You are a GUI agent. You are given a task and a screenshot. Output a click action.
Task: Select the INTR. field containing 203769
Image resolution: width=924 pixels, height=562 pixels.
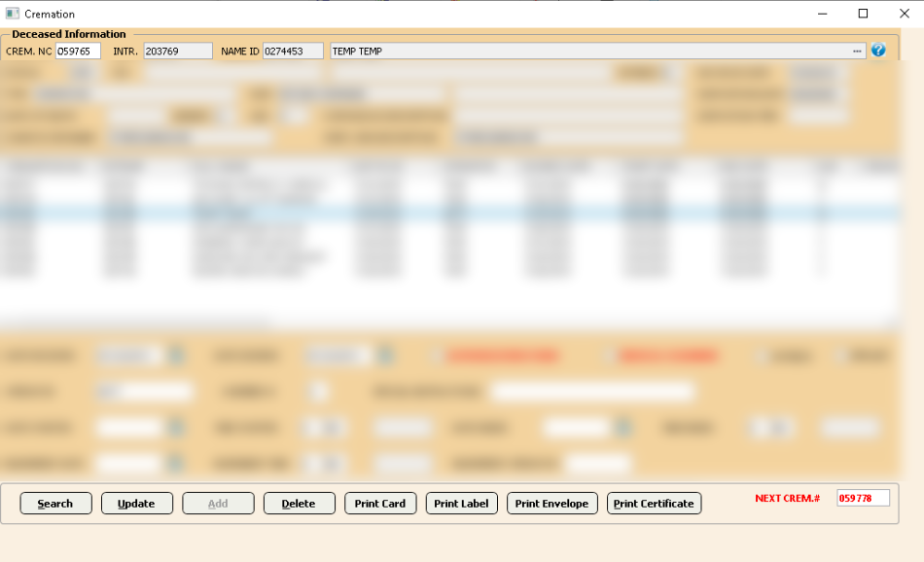coord(177,52)
